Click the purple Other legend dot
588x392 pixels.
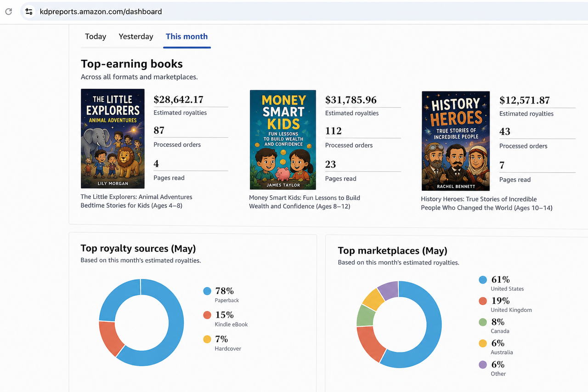[x=482, y=364]
